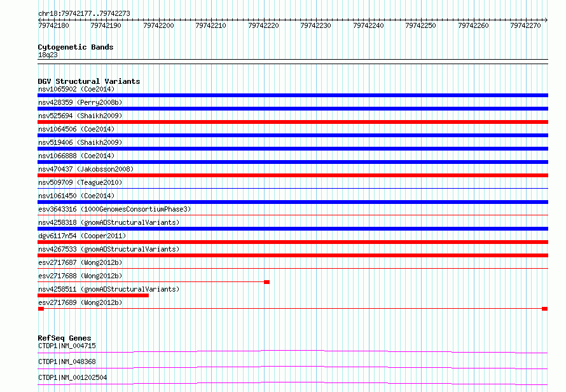Click the red bar under nsv4267533
Screen dimensions: 566x392
pos(293,255)
